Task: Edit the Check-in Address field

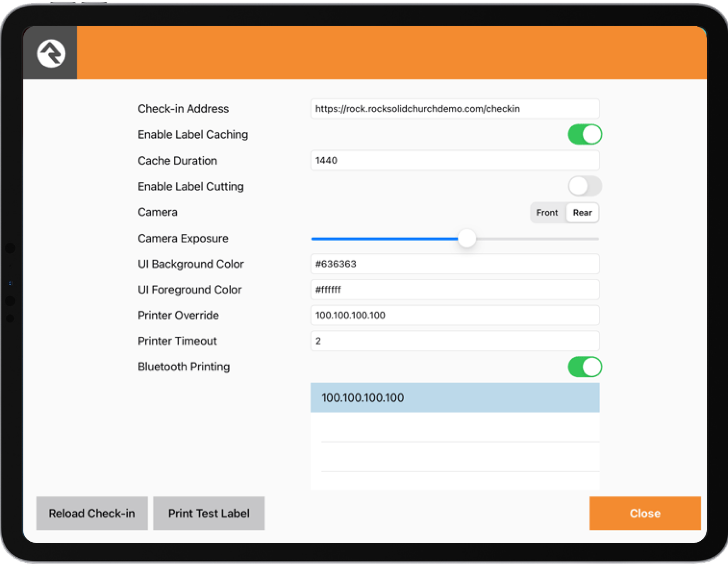Action: click(455, 109)
